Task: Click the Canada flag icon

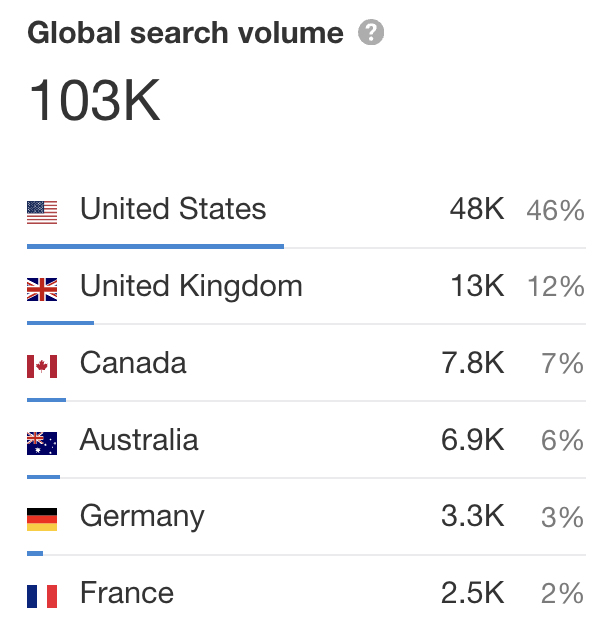Action: pos(42,366)
